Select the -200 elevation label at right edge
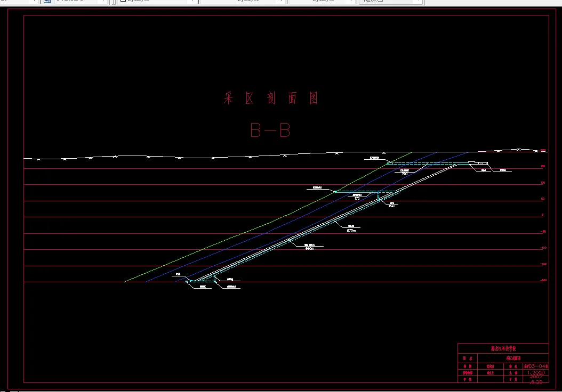This screenshot has width=562, height=392. click(x=543, y=280)
